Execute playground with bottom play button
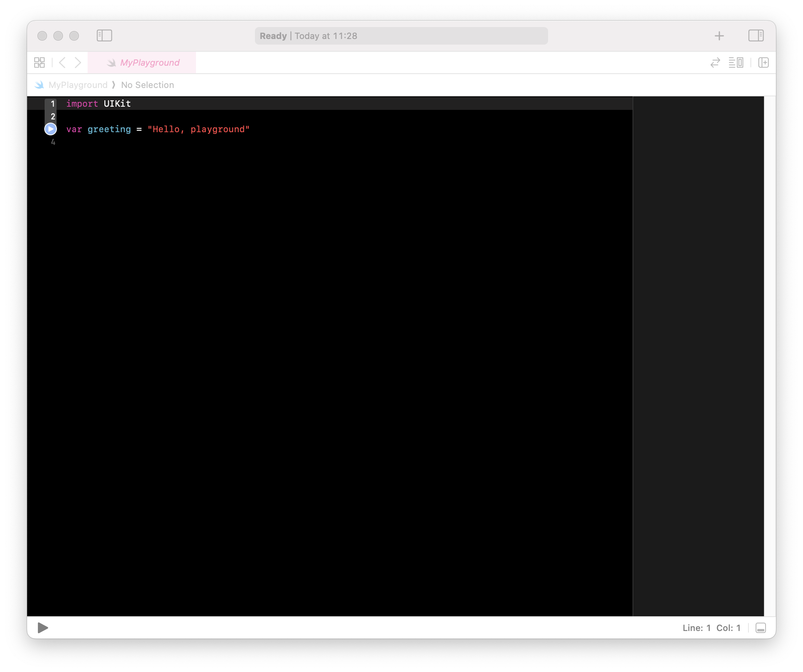803x672 pixels. pyautogui.click(x=43, y=628)
